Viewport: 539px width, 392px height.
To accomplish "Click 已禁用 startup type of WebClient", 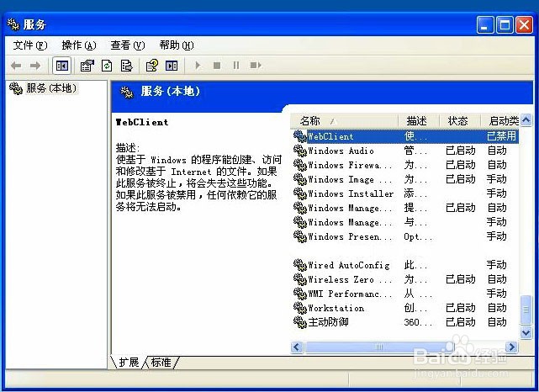I will 501,136.
